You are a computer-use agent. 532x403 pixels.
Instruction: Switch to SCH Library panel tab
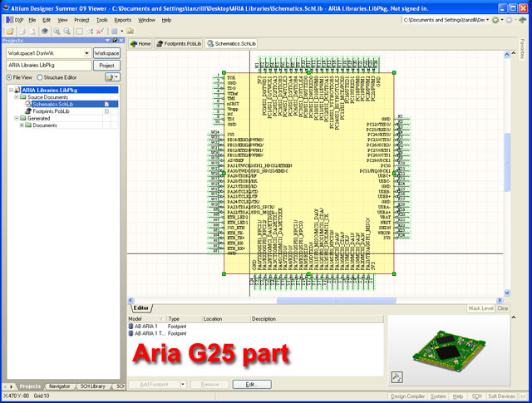(x=92, y=386)
